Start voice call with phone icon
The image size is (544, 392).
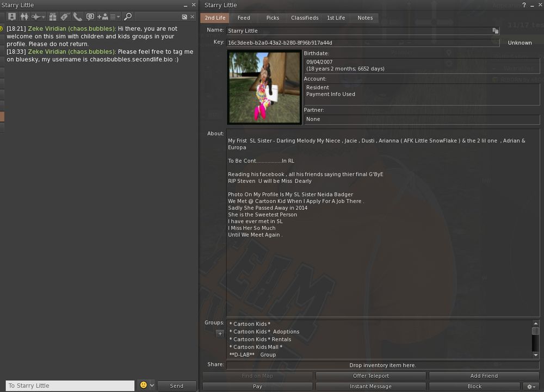click(x=77, y=17)
